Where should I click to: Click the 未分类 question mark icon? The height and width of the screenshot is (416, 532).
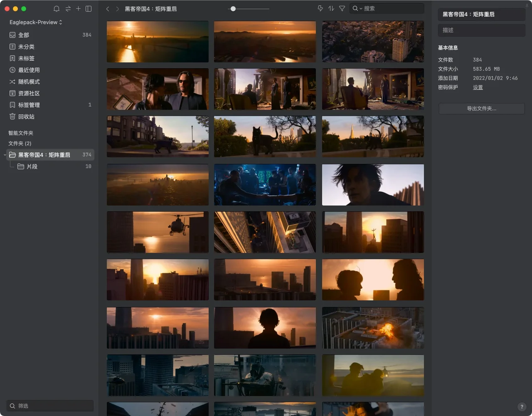coord(12,47)
